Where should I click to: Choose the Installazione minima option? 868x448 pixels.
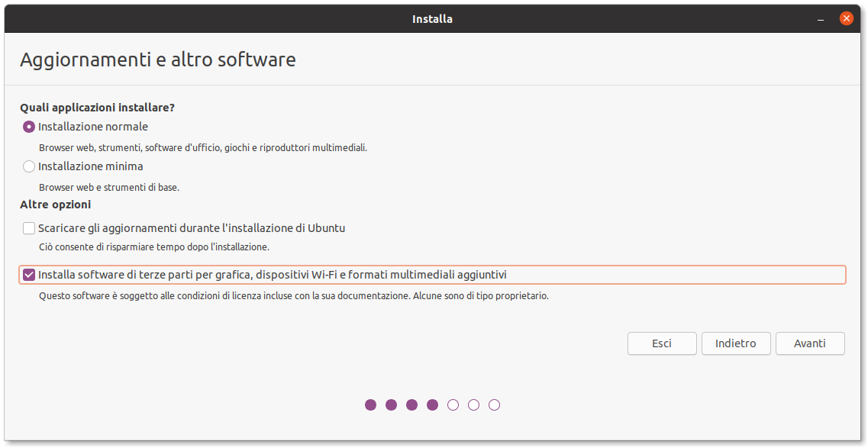[29, 166]
